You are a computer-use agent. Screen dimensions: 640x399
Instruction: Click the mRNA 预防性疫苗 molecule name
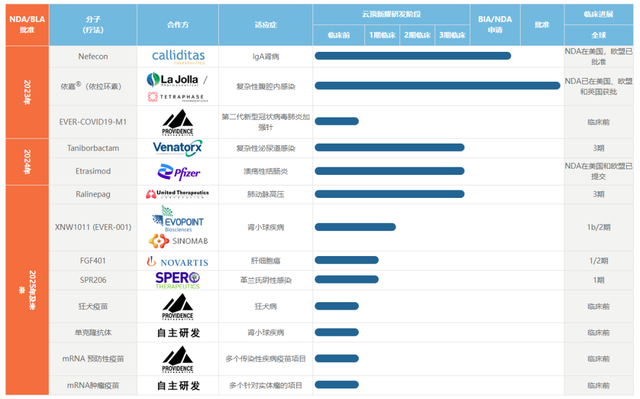93,359
